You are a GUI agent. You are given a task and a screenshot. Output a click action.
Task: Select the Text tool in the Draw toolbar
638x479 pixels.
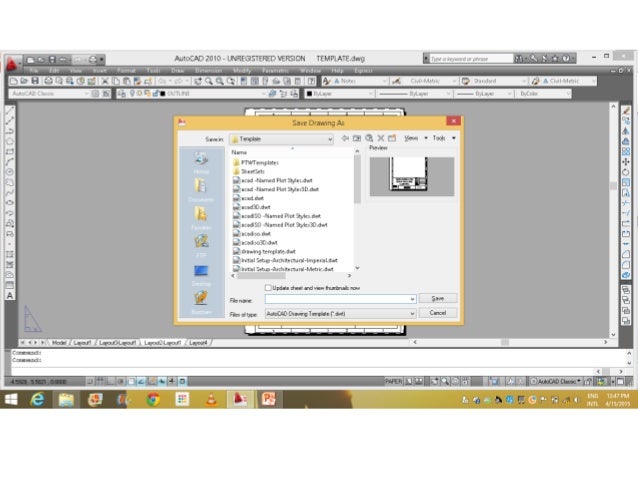(10, 296)
